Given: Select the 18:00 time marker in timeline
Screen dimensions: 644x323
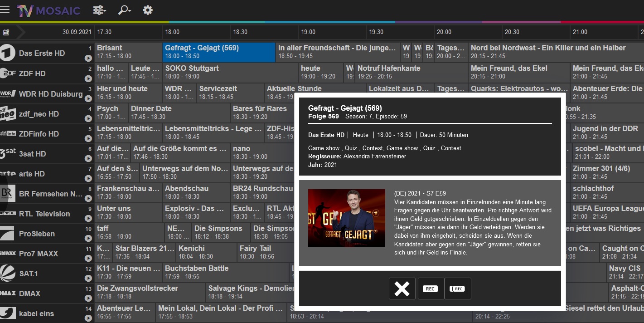Looking at the screenshot, I should [x=172, y=32].
